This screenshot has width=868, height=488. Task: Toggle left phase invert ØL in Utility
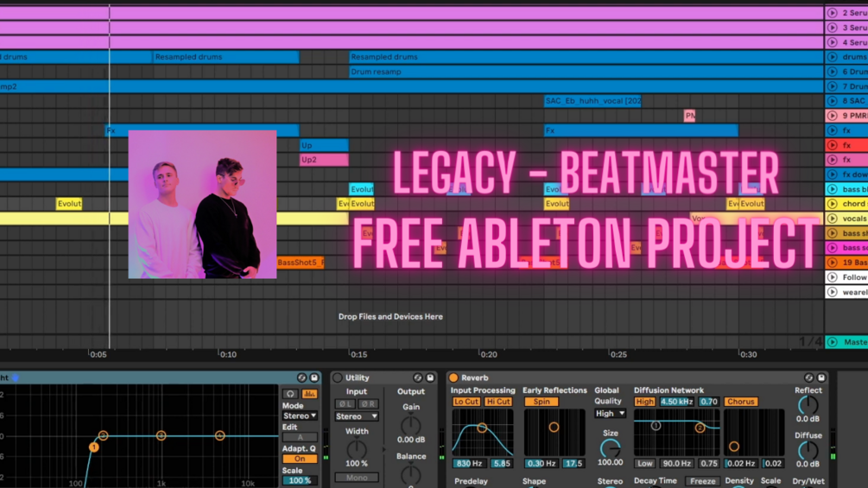coord(345,404)
